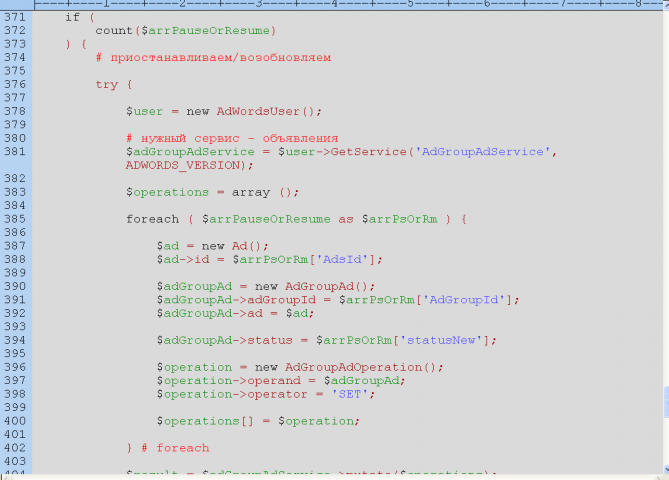Click the "if (" statement on line 371
Screen dimensions: 669x480
[79, 17]
